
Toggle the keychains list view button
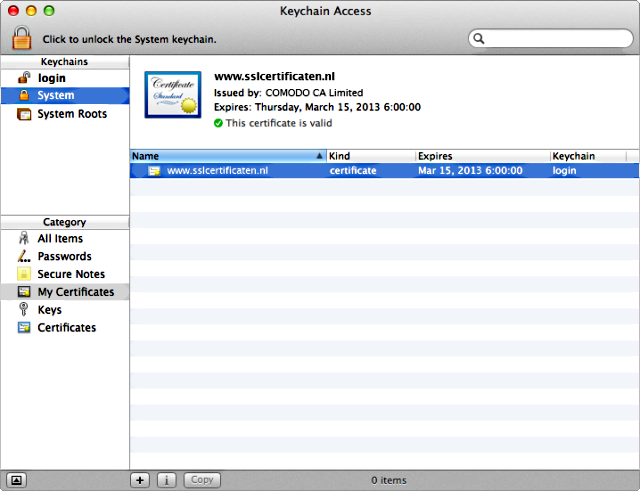pos(16,480)
